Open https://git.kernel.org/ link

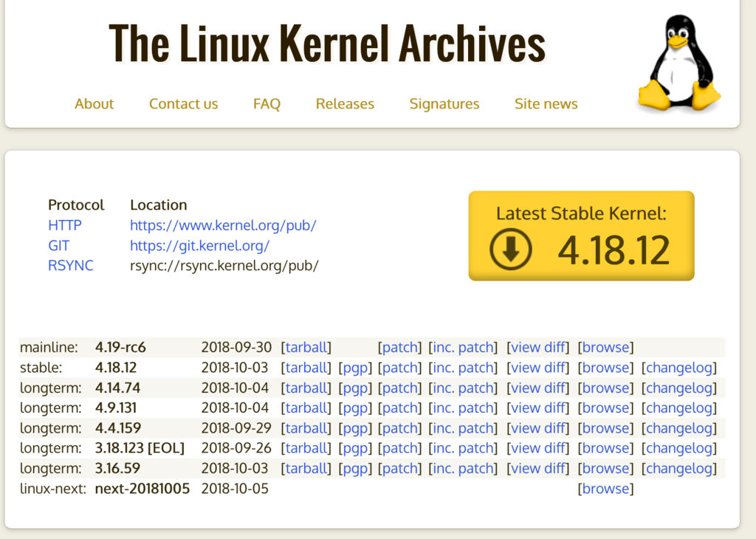199,245
